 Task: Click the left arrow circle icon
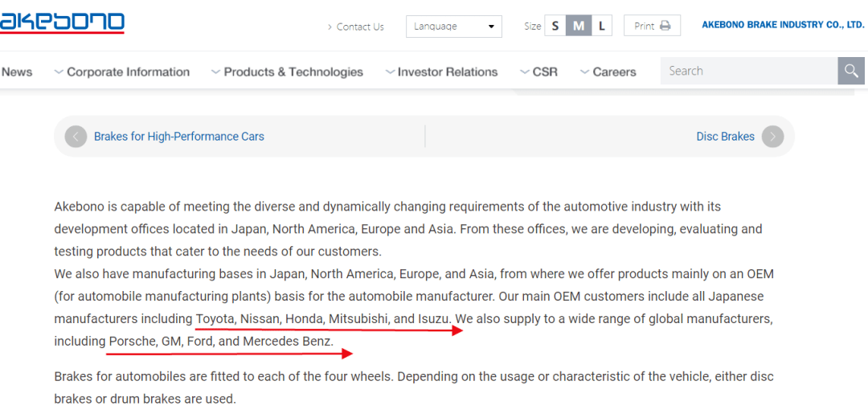tap(76, 137)
